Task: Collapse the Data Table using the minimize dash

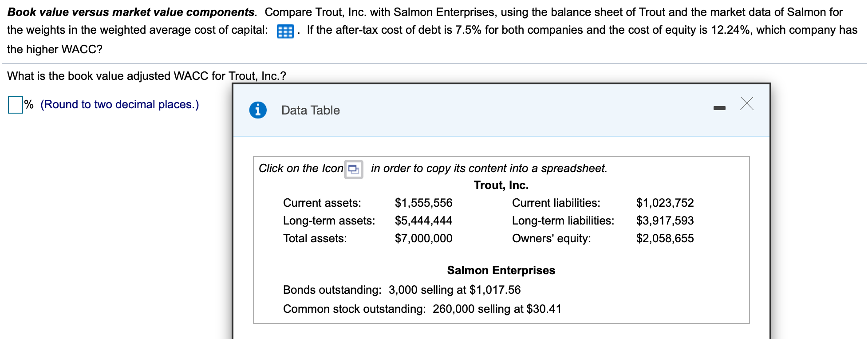Action: pyautogui.click(x=720, y=107)
